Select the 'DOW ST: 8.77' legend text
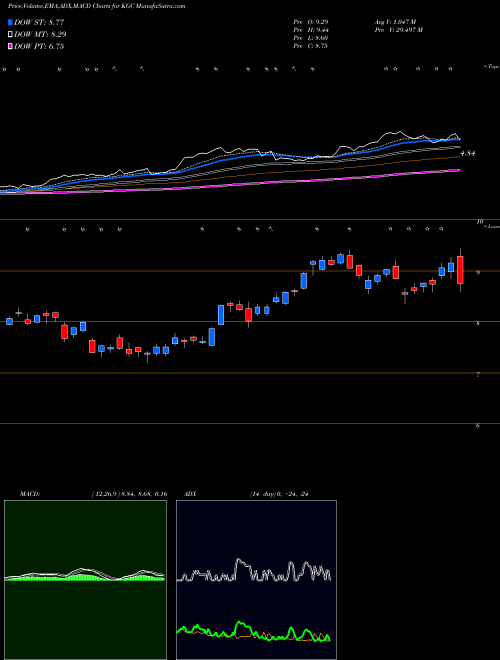Viewport: 500px width, 660px height. [x=39, y=22]
